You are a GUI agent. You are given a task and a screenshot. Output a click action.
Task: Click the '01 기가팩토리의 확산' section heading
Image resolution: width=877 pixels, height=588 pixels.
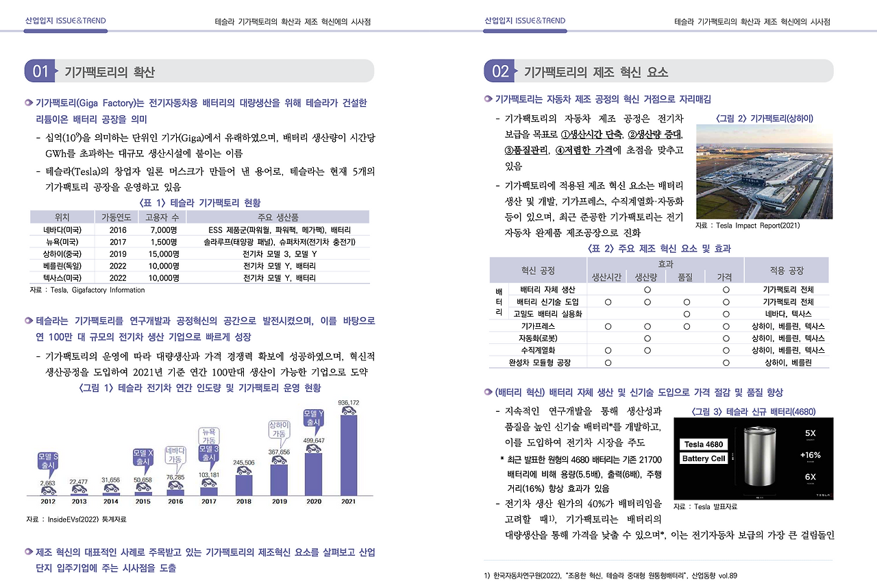point(199,71)
